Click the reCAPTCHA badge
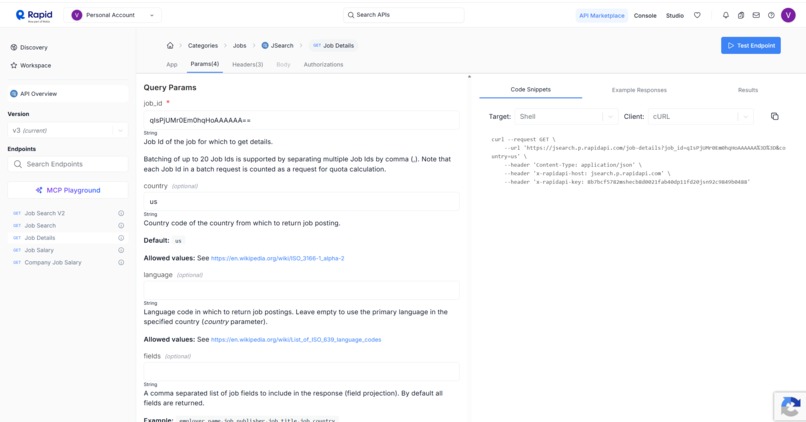The height and width of the screenshot is (422, 806). pos(790,407)
